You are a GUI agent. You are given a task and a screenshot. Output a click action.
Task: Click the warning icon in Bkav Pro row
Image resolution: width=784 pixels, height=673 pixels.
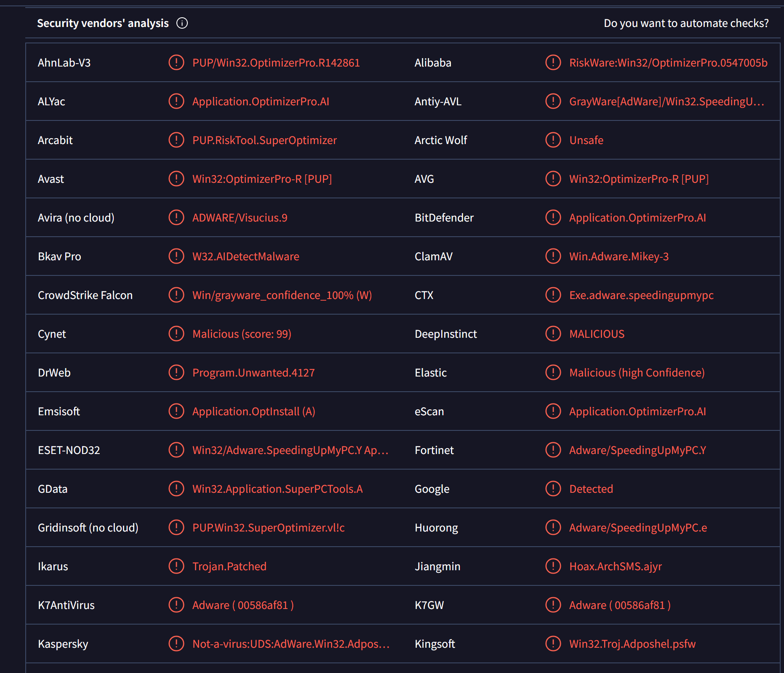tap(176, 256)
